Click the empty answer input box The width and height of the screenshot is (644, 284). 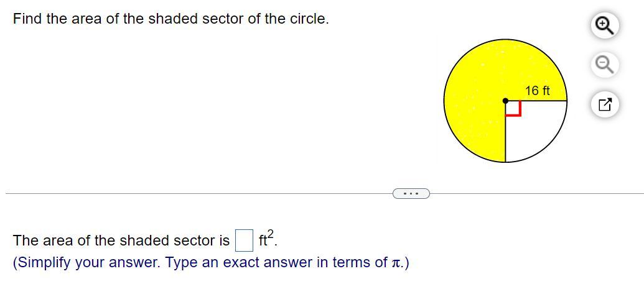244,240
